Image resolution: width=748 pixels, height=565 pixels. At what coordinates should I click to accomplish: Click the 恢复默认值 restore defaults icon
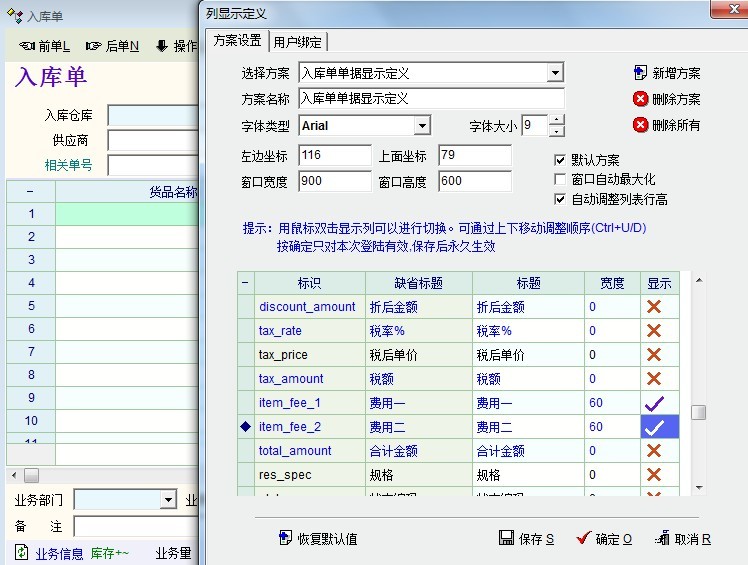285,538
